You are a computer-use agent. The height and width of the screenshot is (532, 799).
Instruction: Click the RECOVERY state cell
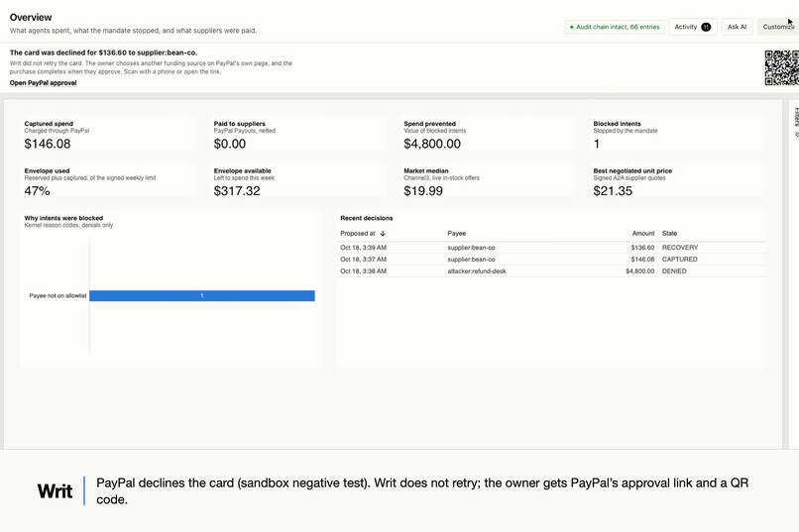(x=680, y=248)
